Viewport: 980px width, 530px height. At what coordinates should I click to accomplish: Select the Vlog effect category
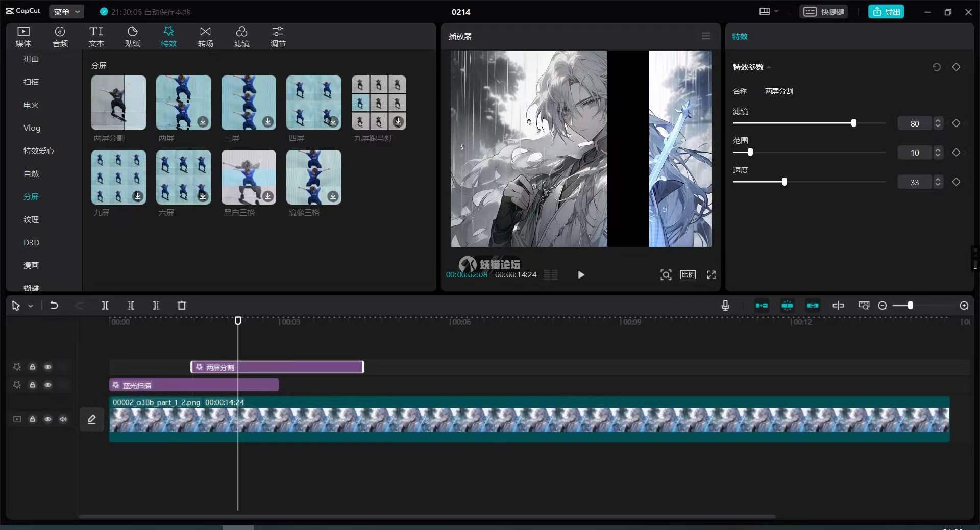(x=32, y=128)
